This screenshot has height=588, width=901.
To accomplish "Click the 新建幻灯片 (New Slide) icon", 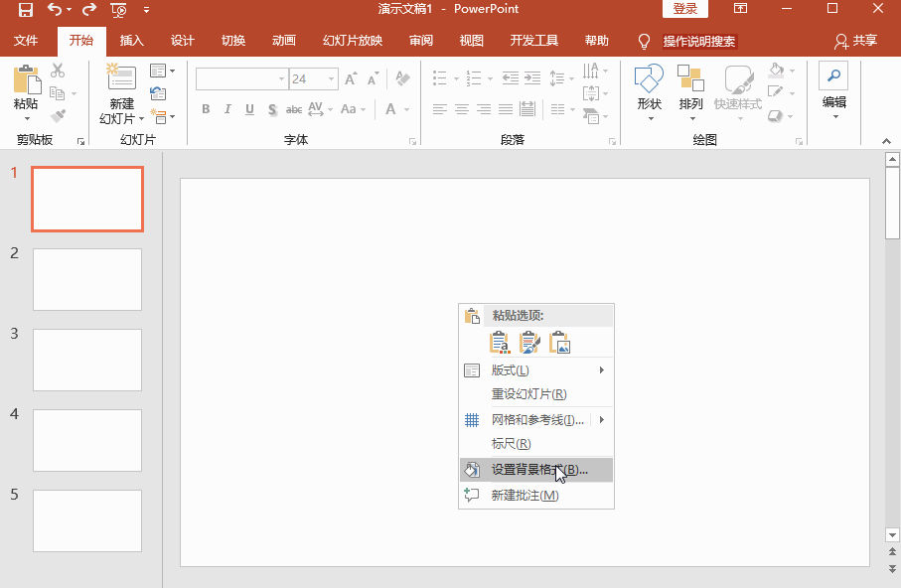I will [x=121, y=79].
